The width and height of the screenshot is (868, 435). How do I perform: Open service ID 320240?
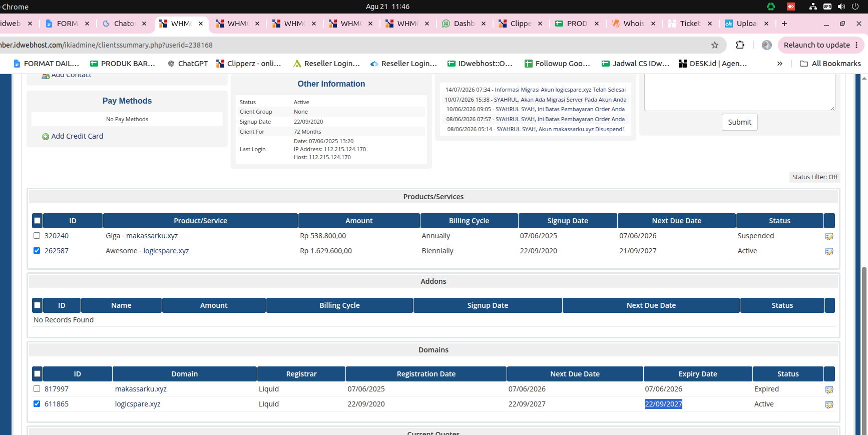(57, 236)
